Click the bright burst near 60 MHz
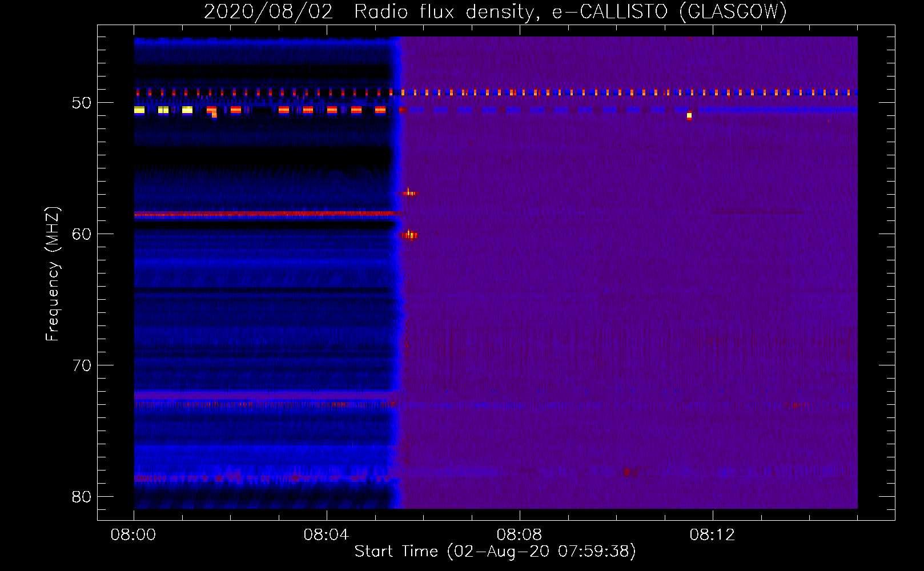This screenshot has width=924, height=571. coord(409,235)
